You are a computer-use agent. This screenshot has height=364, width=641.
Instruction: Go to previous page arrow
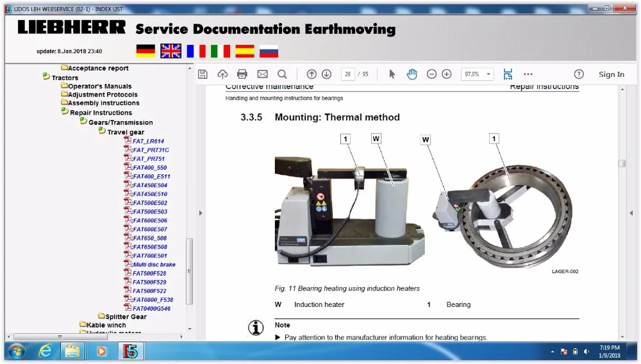click(312, 74)
